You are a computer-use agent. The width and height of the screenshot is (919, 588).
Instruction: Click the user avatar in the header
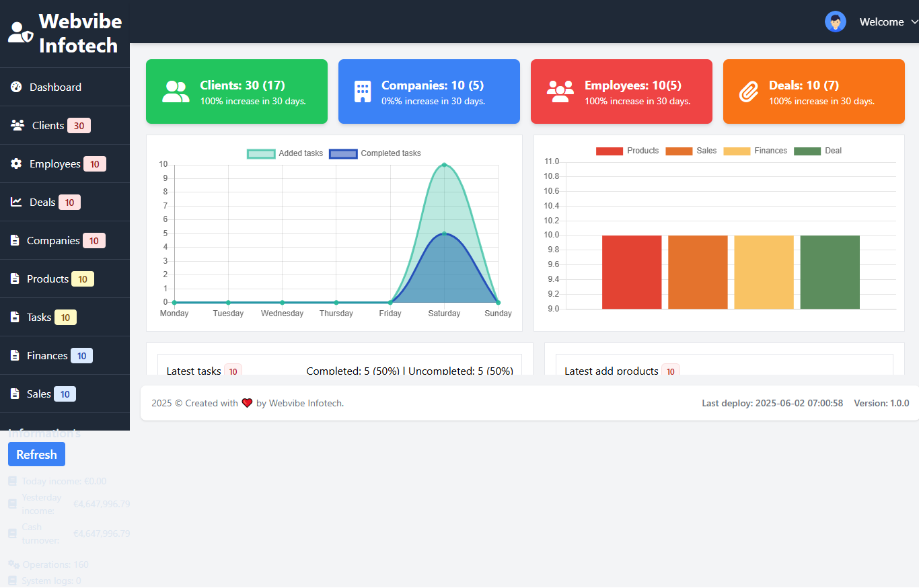point(835,22)
